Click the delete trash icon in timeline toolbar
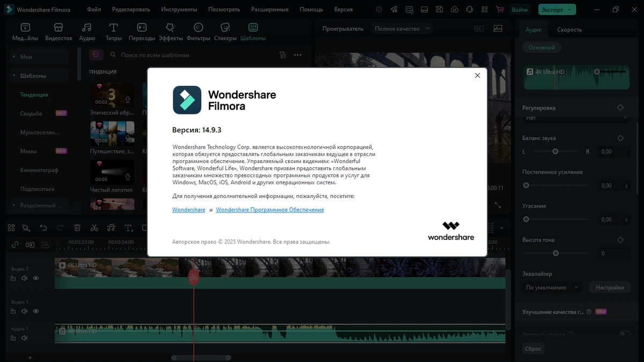This screenshot has height=362, width=644. pyautogui.click(x=77, y=228)
